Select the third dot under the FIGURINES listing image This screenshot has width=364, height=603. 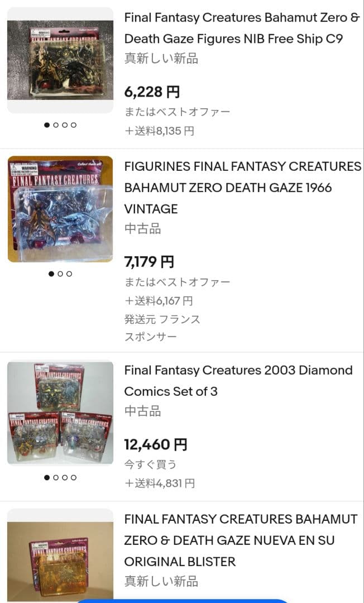tap(69, 274)
